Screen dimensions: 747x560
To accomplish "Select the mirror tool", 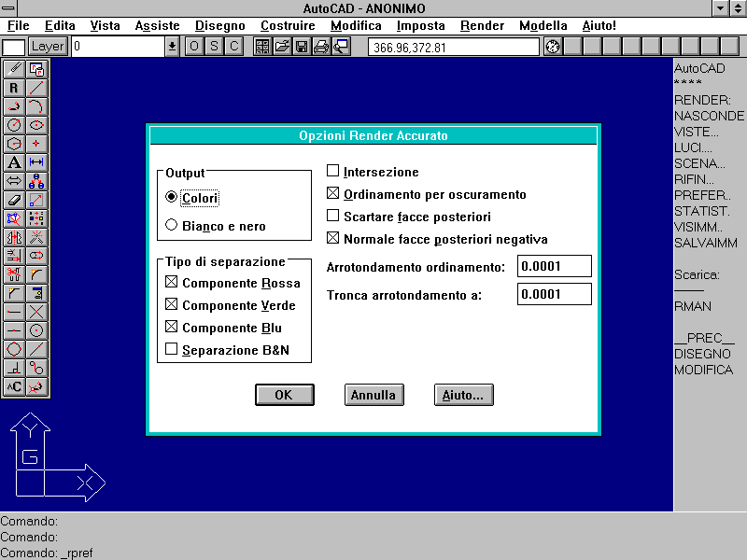I will coord(14,237).
